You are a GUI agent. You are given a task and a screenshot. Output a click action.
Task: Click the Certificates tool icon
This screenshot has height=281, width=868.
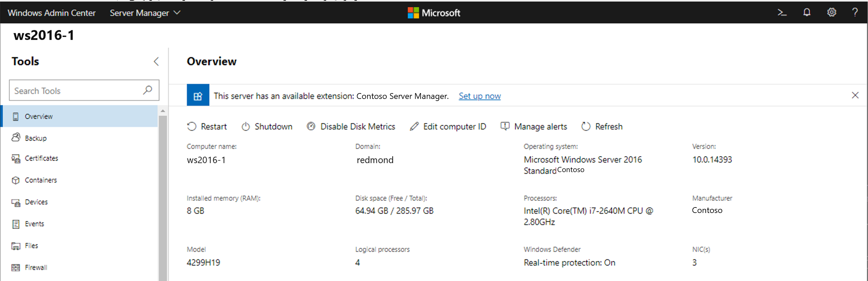point(16,158)
